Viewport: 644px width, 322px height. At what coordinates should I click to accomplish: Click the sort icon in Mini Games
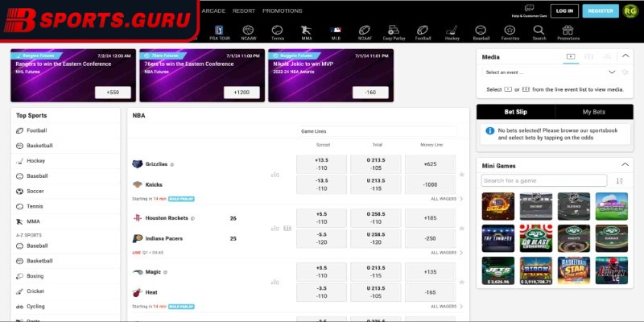pyautogui.click(x=619, y=180)
